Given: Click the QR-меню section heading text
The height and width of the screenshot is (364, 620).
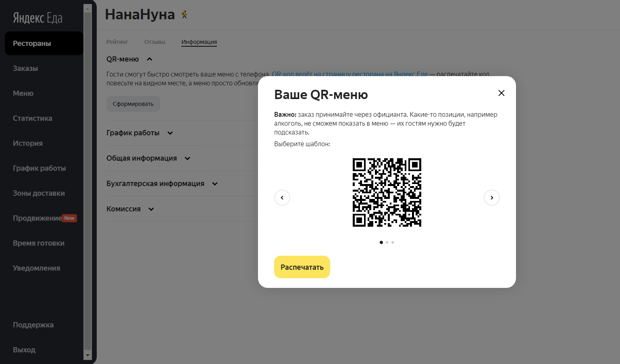Looking at the screenshot, I should point(123,59).
